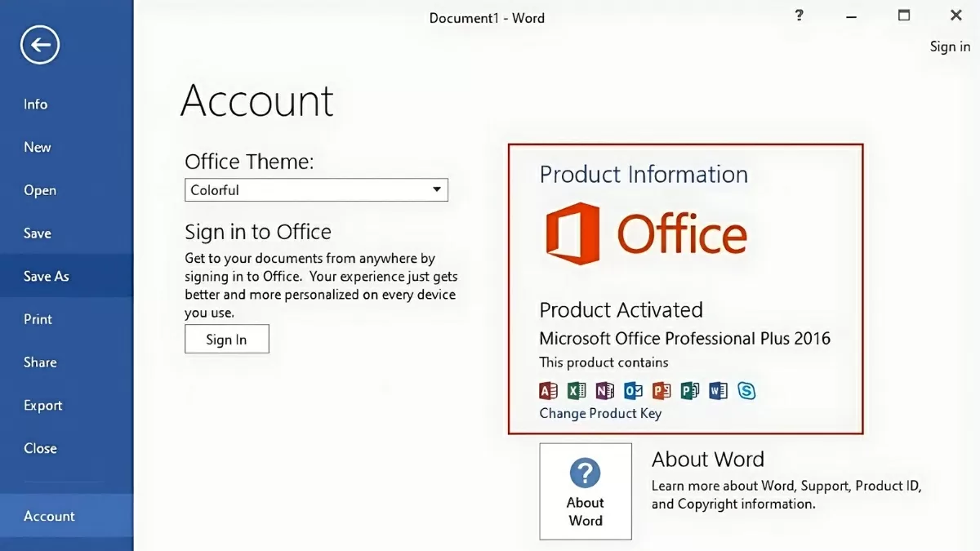Click the Word icon in product list
This screenshot has height=551, width=980.
click(718, 390)
